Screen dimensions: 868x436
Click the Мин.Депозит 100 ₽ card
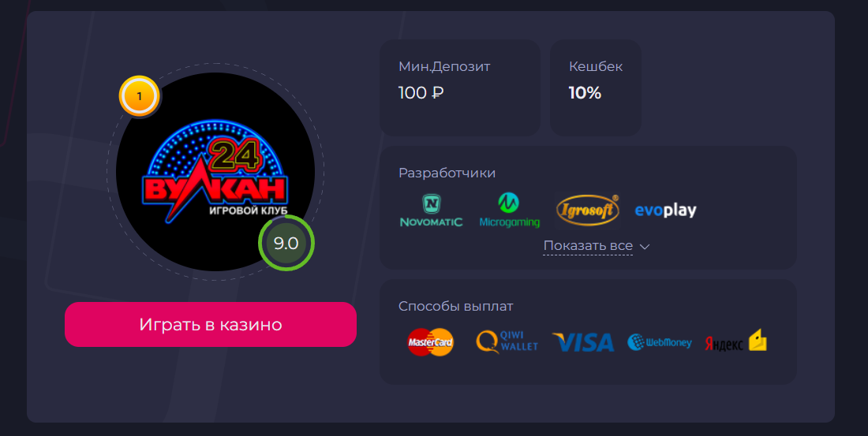pos(459,88)
